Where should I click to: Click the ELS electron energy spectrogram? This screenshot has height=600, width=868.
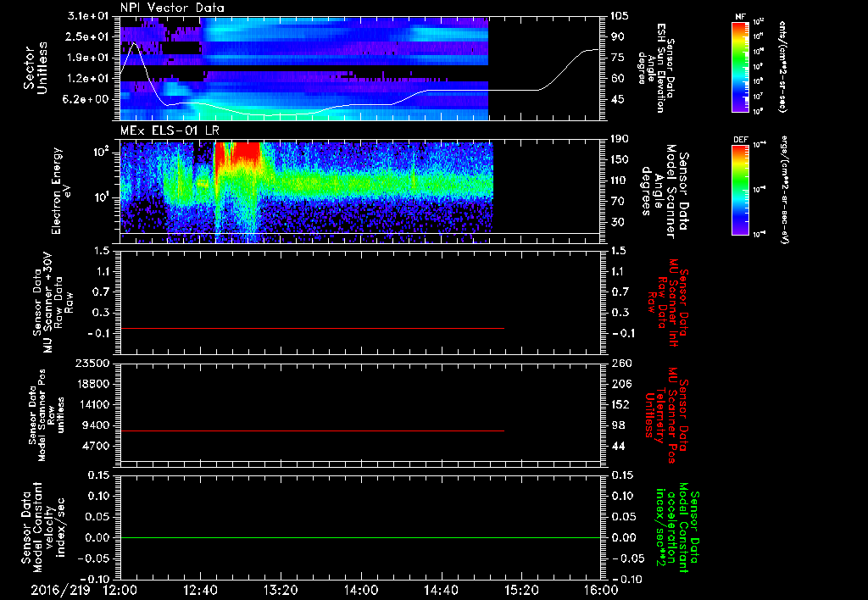coord(306,192)
